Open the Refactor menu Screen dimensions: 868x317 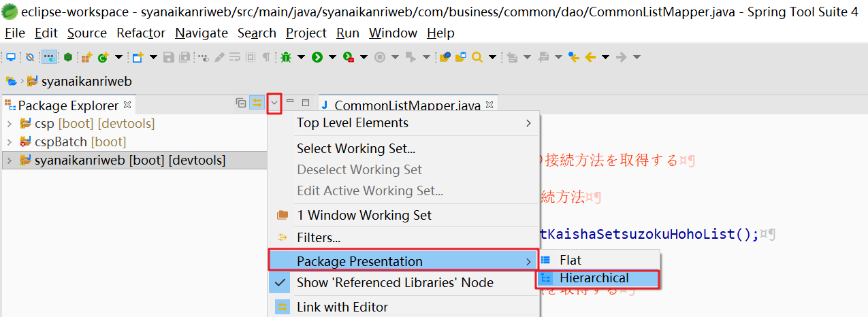coord(141,33)
